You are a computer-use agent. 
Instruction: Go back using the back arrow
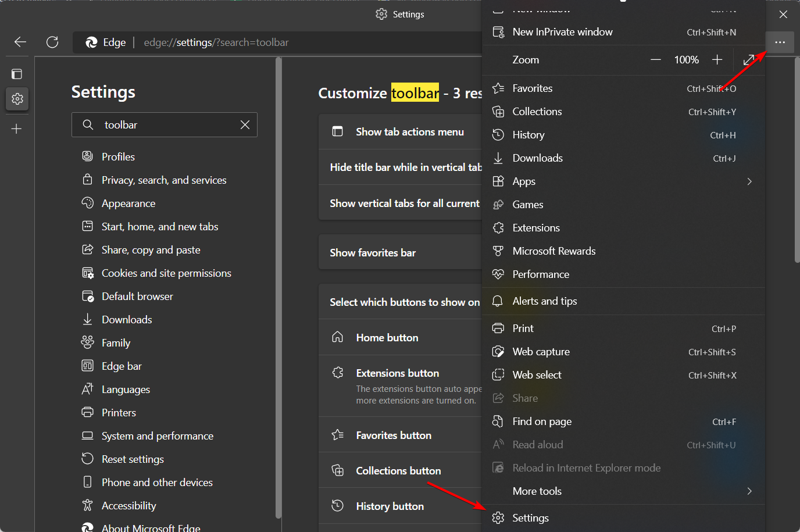coord(20,42)
